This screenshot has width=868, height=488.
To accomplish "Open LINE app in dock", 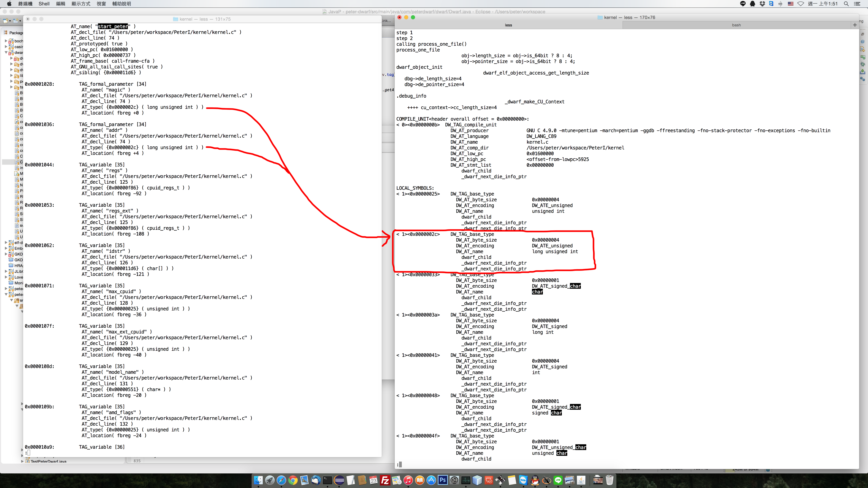I will click(x=558, y=480).
